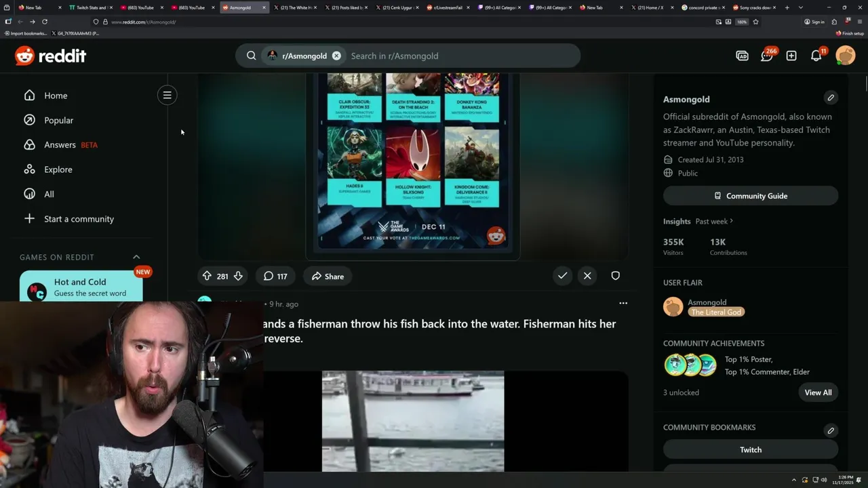Open the Game Awards nominees image
Screen dimensions: 868x488
point(413,166)
